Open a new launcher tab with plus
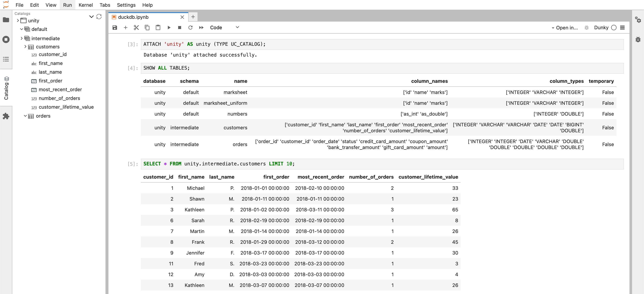 193,17
